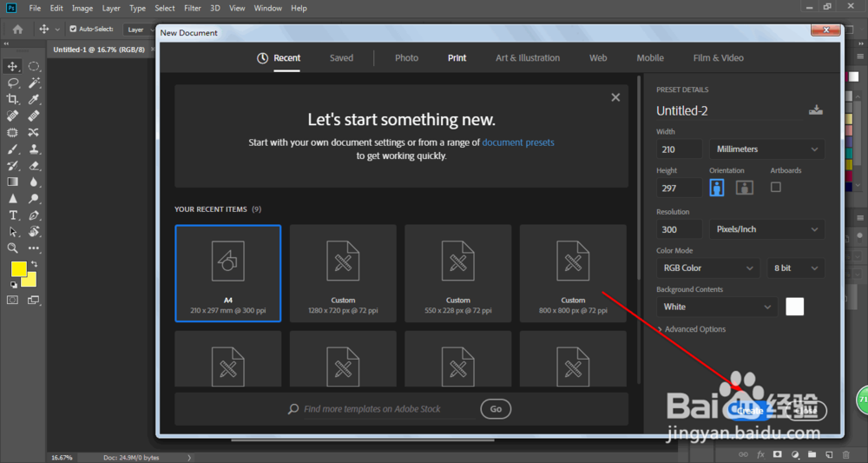This screenshot has height=463, width=868.
Task: Choose landscape orientation
Action: pos(745,187)
